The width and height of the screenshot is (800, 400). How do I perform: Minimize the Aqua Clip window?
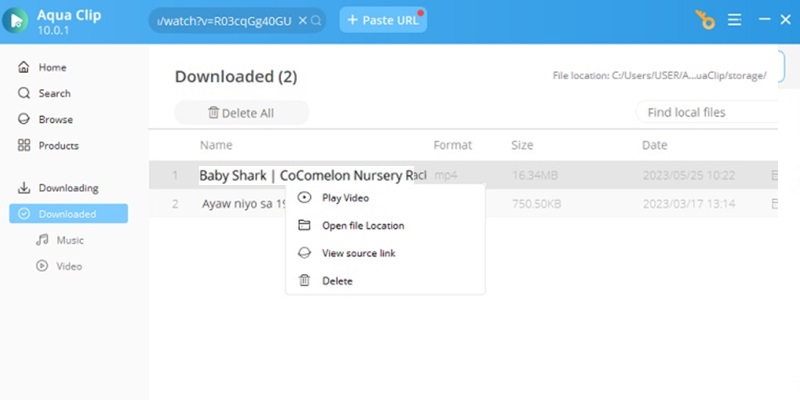(x=764, y=19)
